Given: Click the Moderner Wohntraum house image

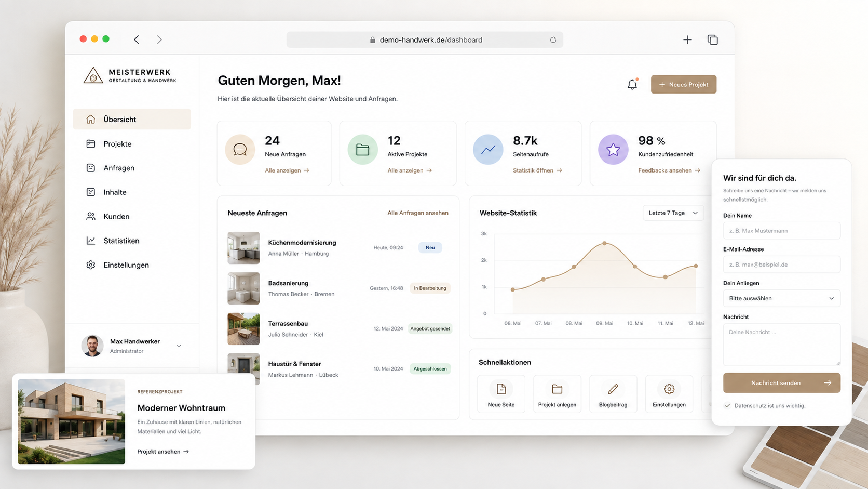Looking at the screenshot, I should [x=72, y=421].
